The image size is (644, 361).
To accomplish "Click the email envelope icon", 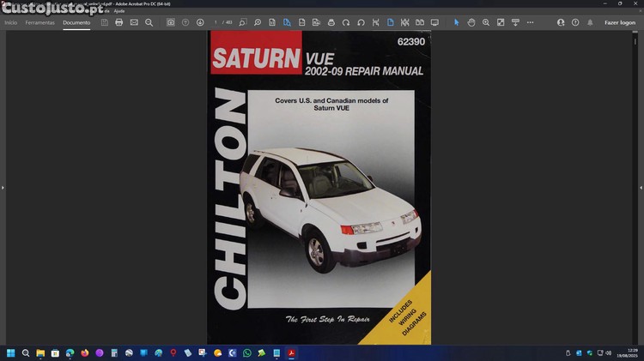I will [x=134, y=22].
